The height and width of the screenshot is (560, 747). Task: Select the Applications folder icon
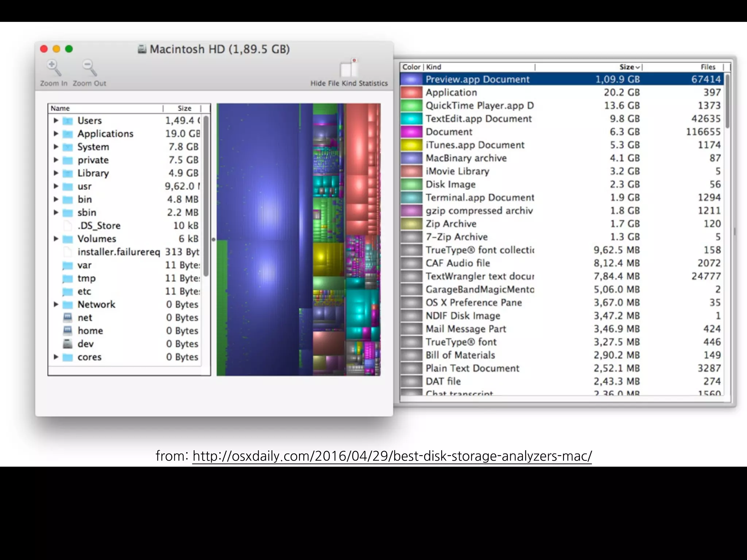coord(67,134)
